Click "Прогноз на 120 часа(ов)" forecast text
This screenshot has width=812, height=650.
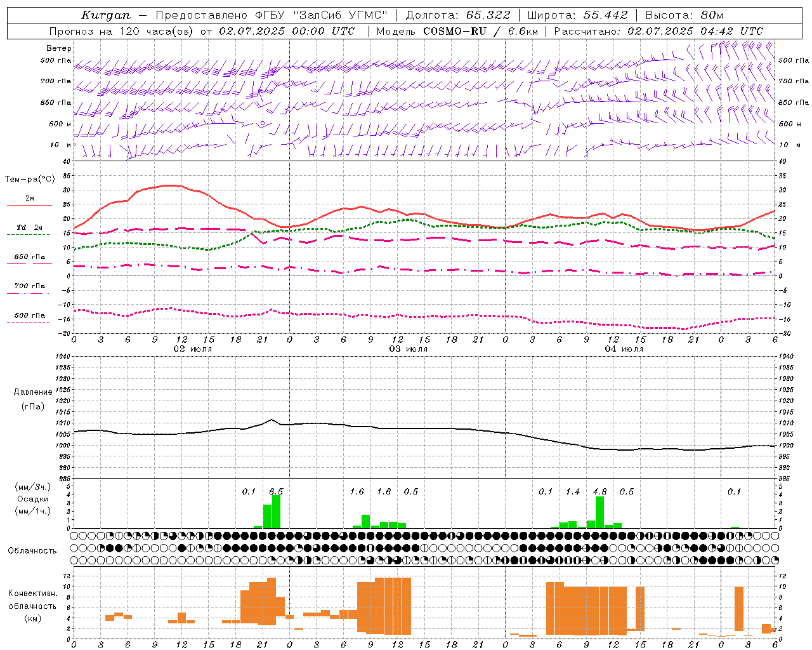point(121,31)
